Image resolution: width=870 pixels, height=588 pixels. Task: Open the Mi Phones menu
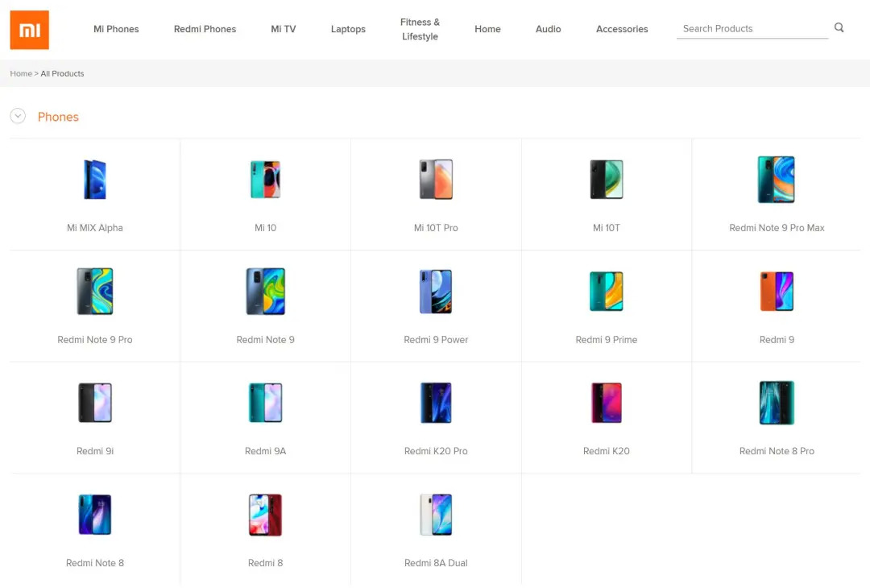coord(116,29)
